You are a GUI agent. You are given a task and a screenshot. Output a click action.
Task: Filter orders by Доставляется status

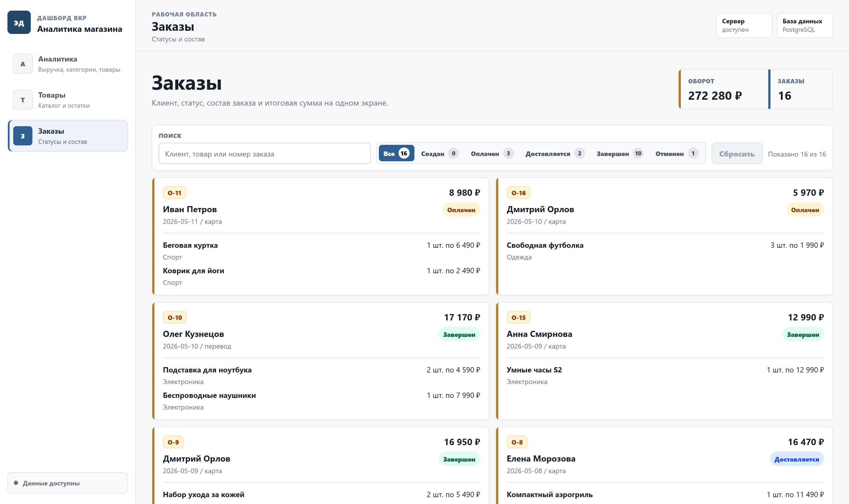[555, 154]
